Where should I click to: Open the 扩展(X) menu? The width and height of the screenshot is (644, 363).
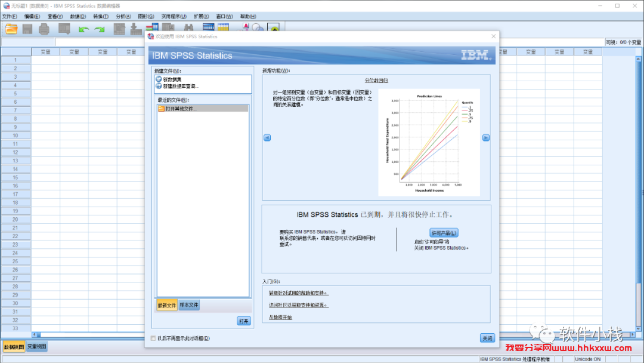click(x=202, y=17)
